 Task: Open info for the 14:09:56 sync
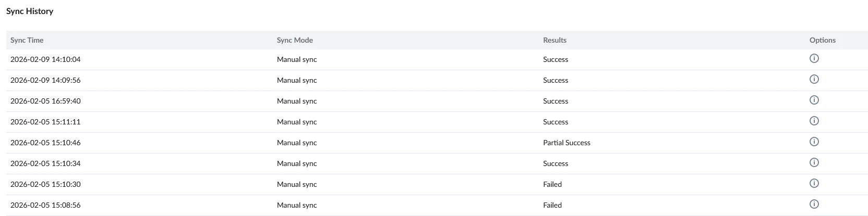coord(814,79)
